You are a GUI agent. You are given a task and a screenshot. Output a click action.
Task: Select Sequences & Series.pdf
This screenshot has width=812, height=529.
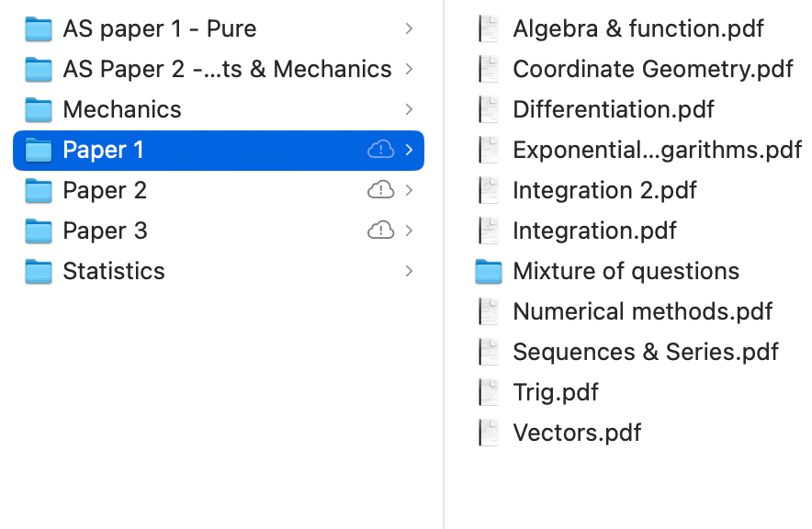tap(646, 352)
